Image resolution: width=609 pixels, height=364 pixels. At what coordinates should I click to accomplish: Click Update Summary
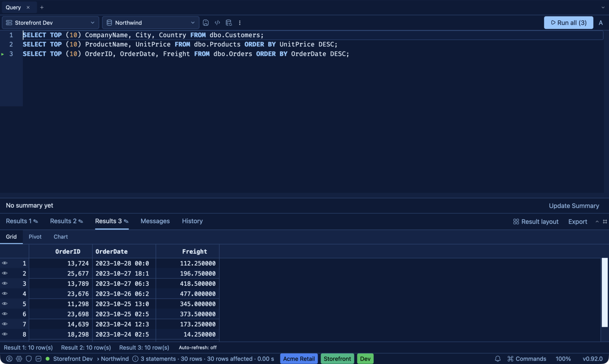[x=574, y=206]
